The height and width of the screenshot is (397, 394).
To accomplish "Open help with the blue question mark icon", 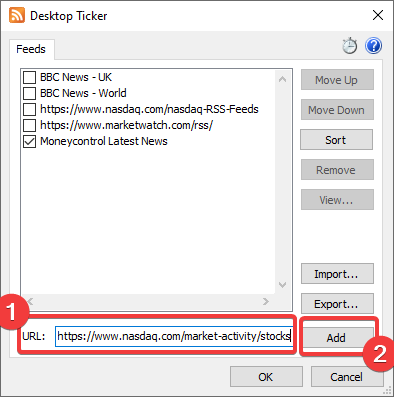I will pos(373,46).
